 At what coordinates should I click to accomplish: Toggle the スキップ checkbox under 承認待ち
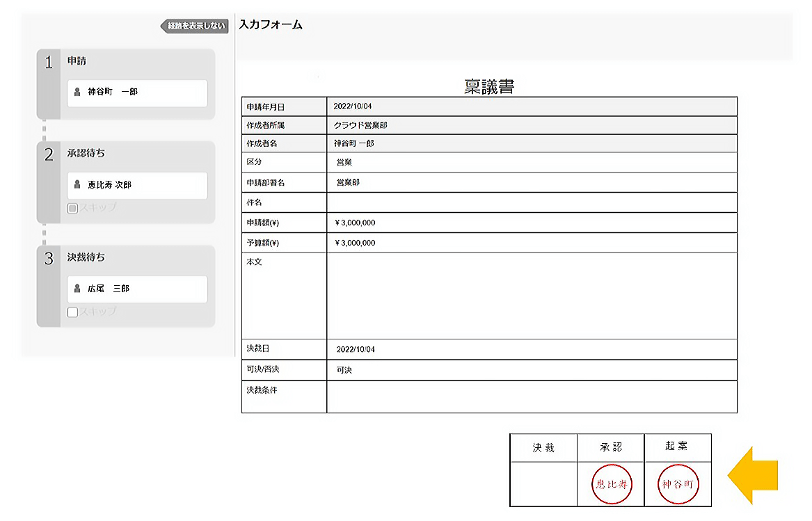pyautogui.click(x=72, y=208)
